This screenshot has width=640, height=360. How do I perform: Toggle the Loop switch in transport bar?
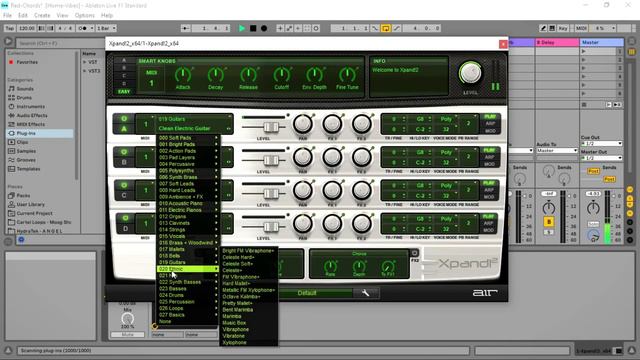(x=385, y=28)
